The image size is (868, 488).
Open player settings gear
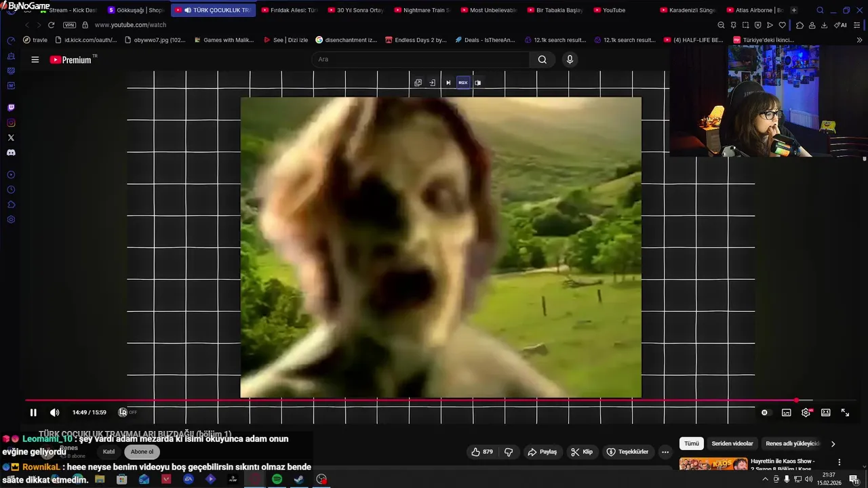(806, 412)
